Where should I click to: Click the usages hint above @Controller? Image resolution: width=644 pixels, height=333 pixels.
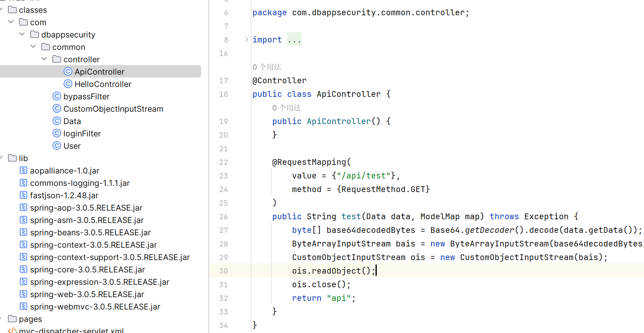[267, 67]
